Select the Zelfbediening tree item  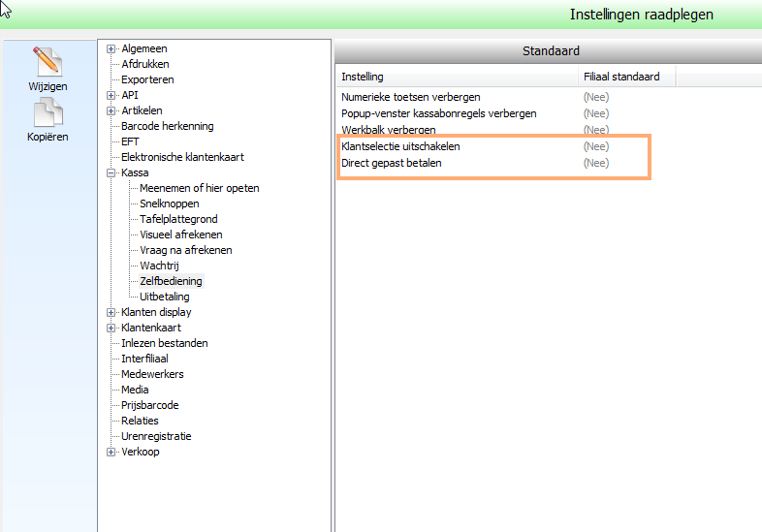click(171, 281)
